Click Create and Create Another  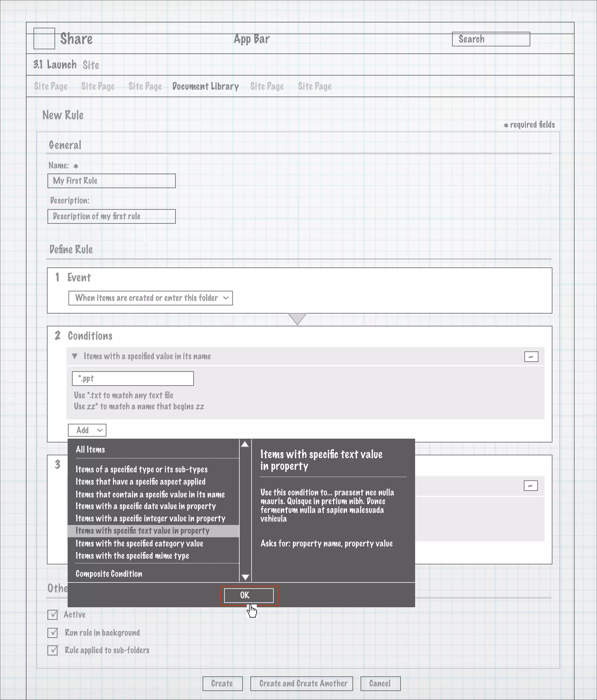pos(301,683)
